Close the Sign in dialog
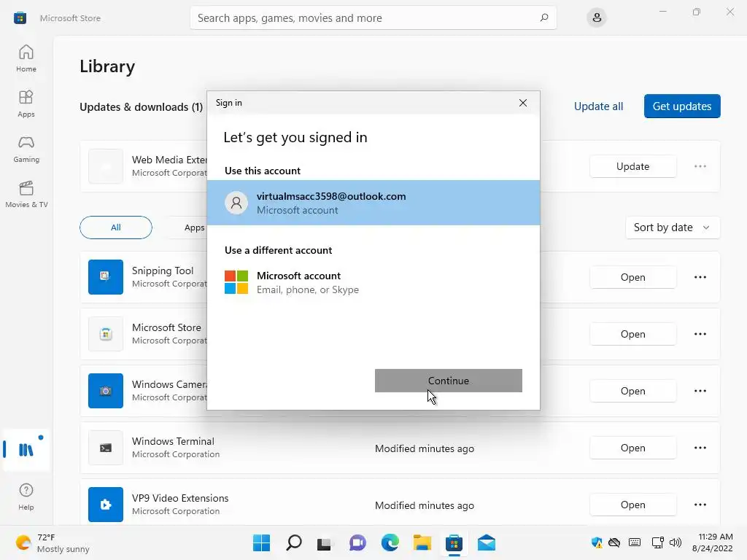The height and width of the screenshot is (560, 747). (523, 103)
